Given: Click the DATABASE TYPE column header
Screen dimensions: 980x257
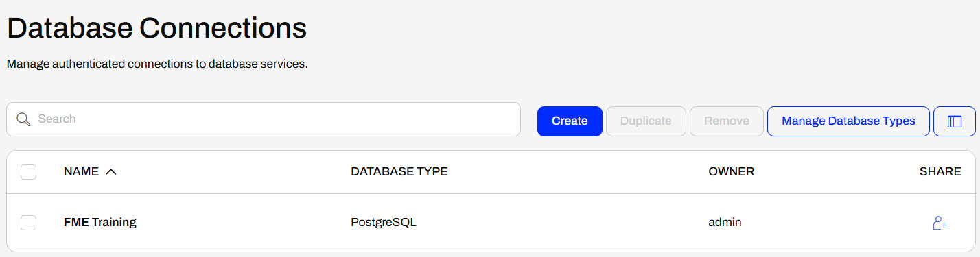Looking at the screenshot, I should 399,172.
